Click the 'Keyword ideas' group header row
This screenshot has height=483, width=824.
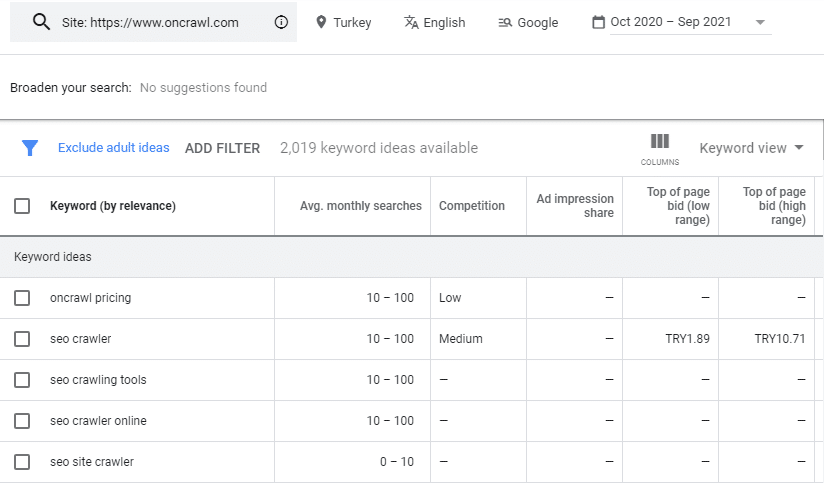tap(411, 256)
